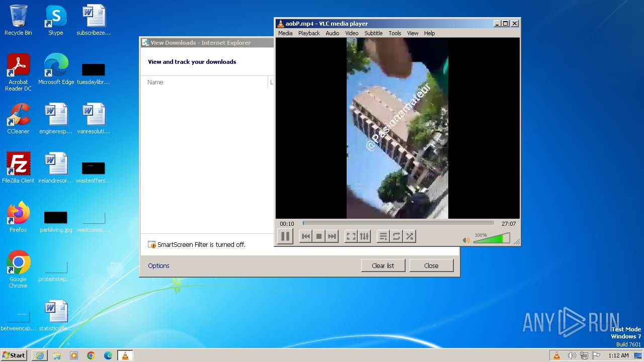Click Clear list in View Downloads

(x=383, y=265)
